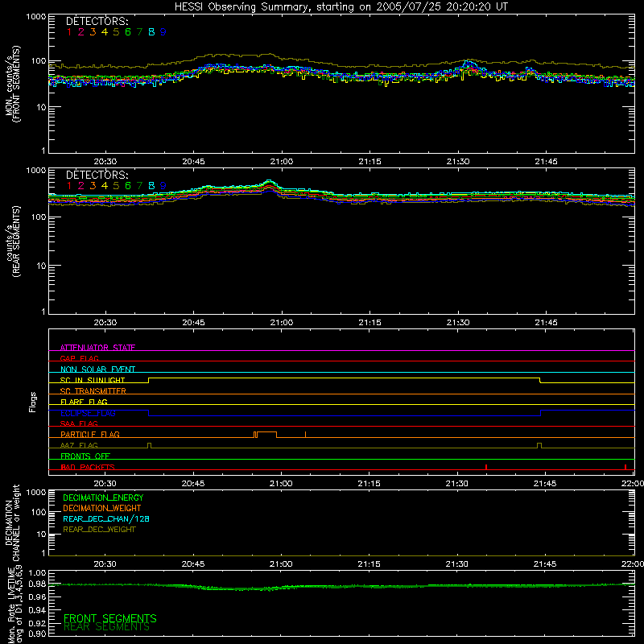
Task: Select yellow detector 4 in rear segments legend
Action: pos(105,186)
